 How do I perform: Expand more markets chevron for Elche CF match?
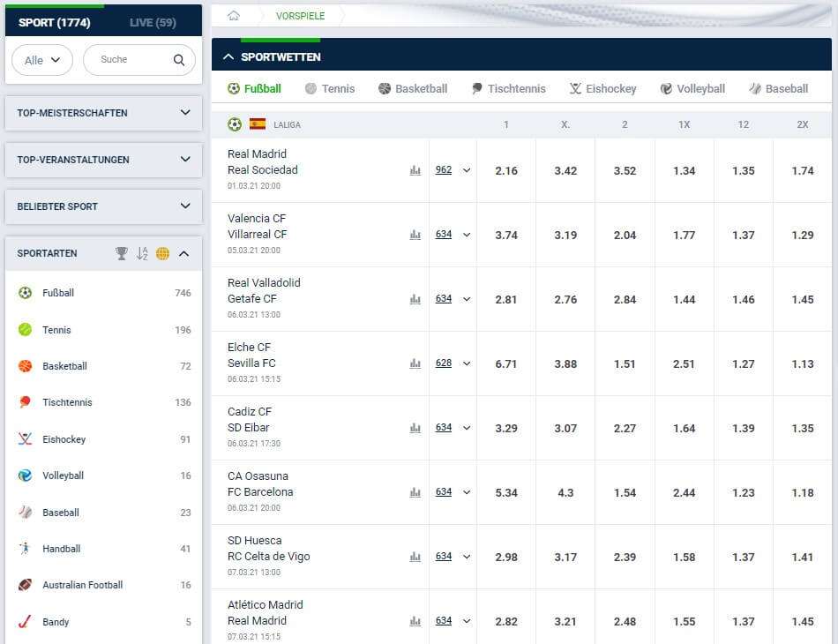coord(467,363)
